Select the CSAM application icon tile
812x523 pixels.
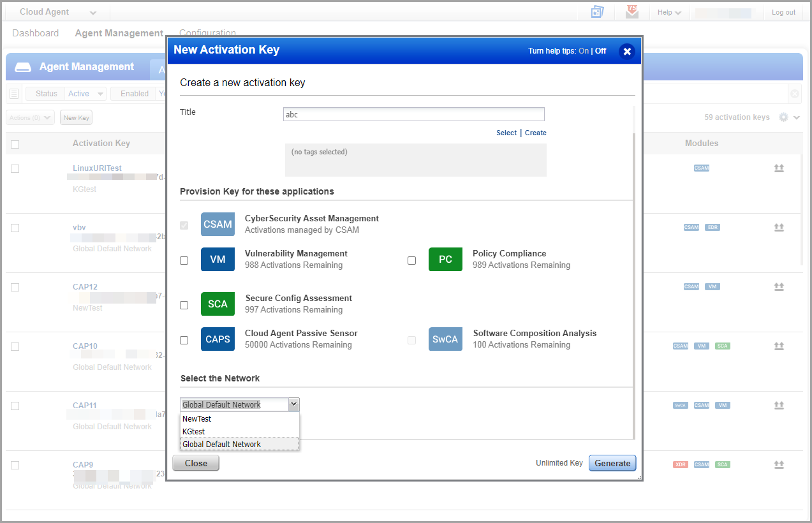218,224
